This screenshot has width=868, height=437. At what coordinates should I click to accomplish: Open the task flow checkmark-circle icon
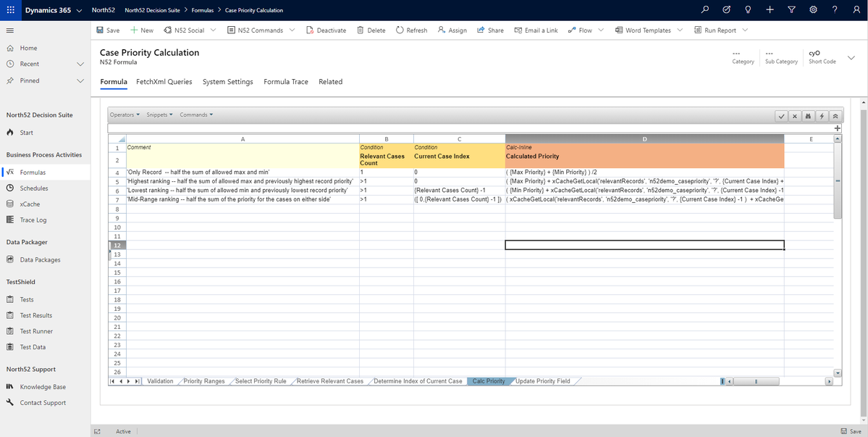click(x=727, y=10)
